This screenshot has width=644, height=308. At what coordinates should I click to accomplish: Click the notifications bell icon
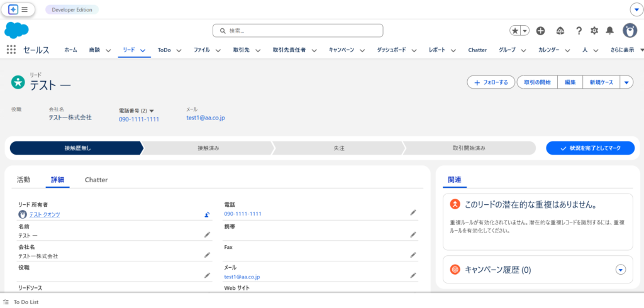coord(609,30)
